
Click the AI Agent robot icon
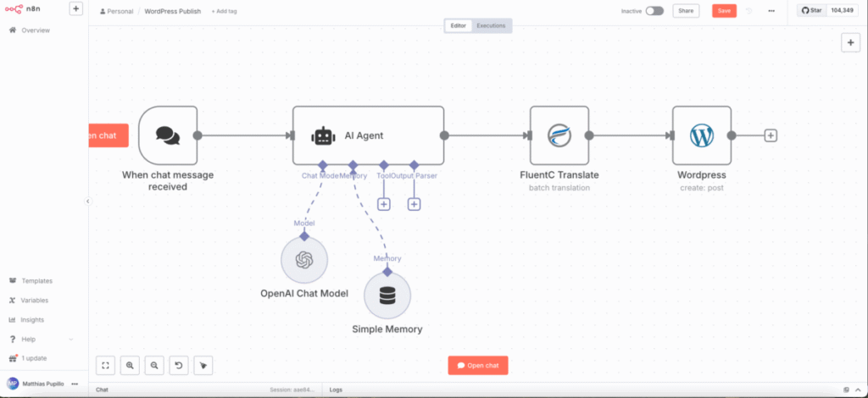click(323, 135)
